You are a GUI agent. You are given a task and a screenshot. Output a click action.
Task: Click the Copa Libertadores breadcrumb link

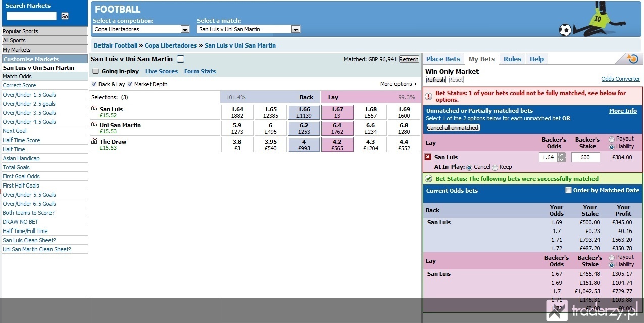[171, 45]
